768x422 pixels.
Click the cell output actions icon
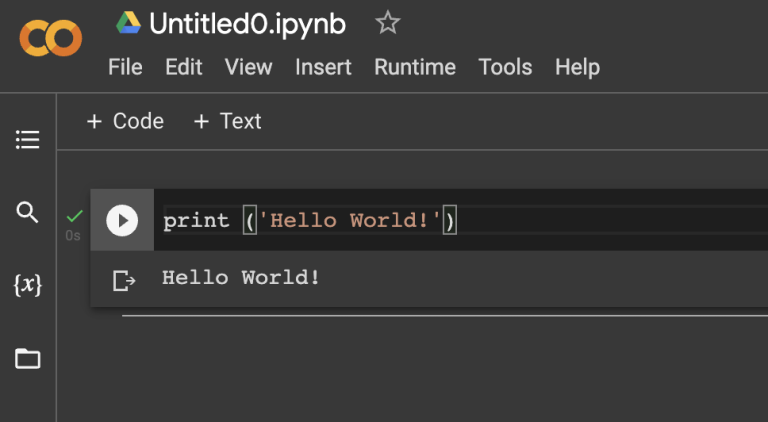[x=123, y=280]
